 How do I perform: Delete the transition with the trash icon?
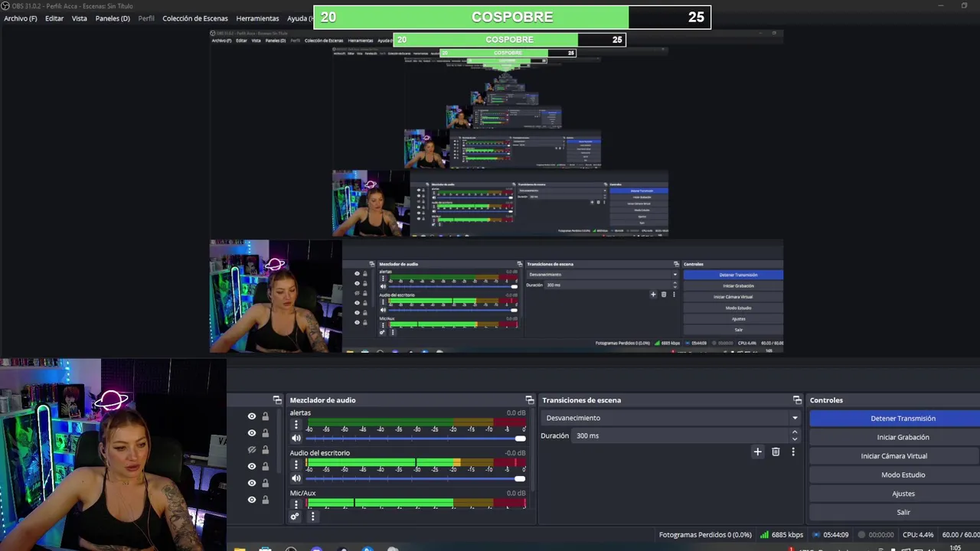click(776, 452)
